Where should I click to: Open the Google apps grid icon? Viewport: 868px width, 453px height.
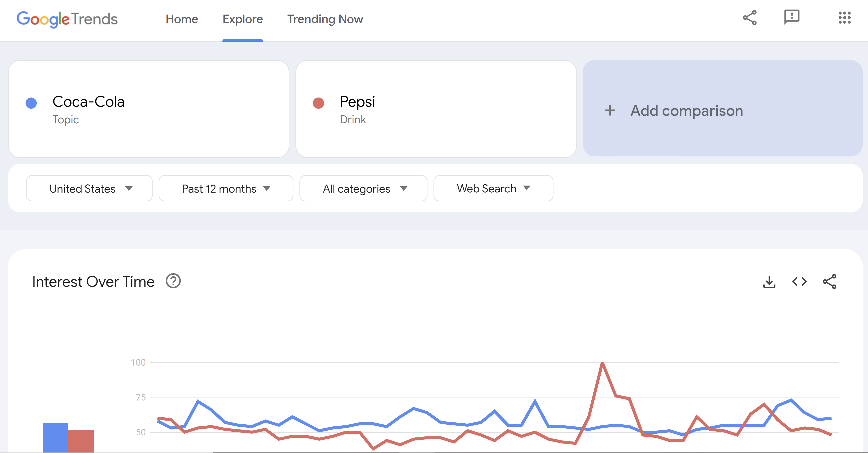click(x=844, y=18)
